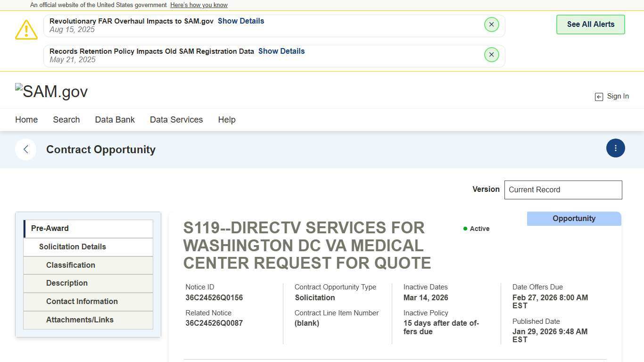Expand 'Here's how you know' banner
Image resolution: width=644 pixels, height=362 pixels.
tap(198, 5)
